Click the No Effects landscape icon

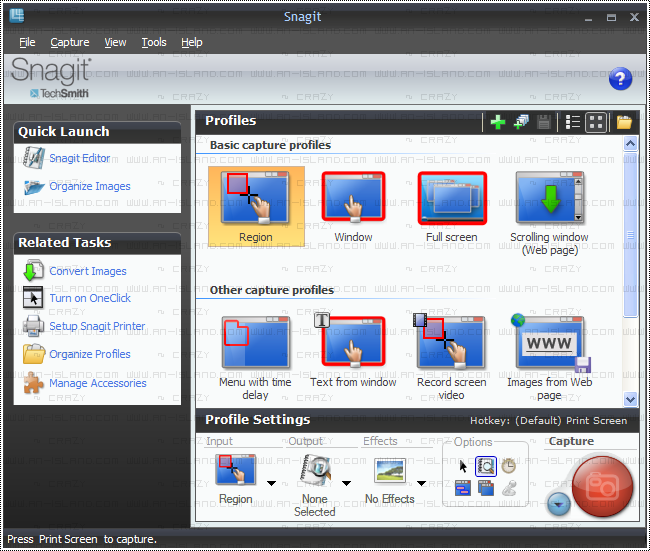point(390,471)
